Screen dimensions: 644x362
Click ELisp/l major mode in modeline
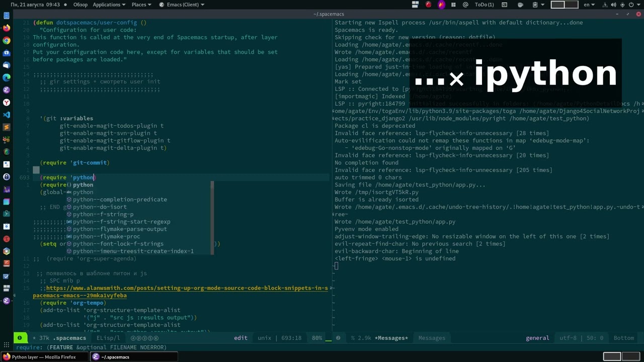tap(108, 338)
